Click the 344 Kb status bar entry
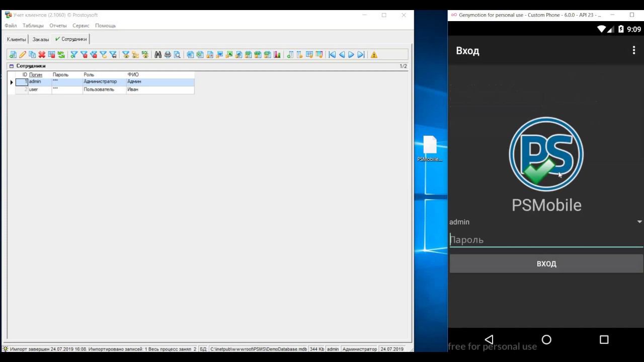 (x=317, y=349)
